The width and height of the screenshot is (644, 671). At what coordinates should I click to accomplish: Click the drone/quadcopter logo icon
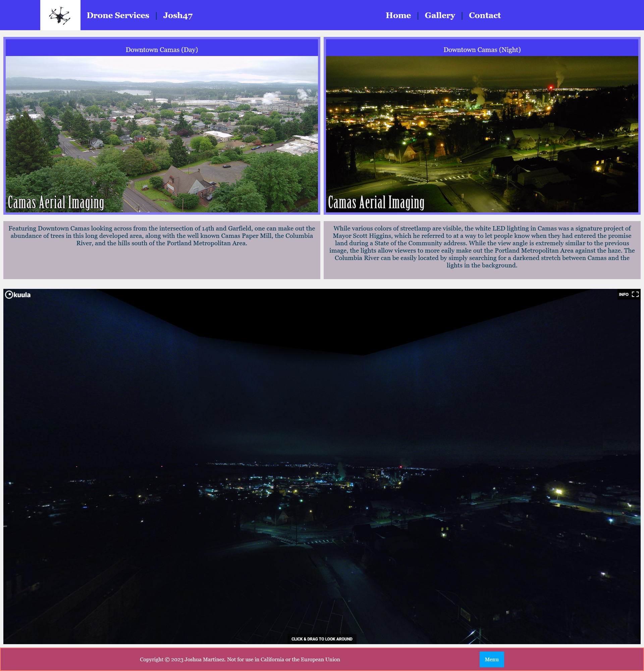coord(60,15)
